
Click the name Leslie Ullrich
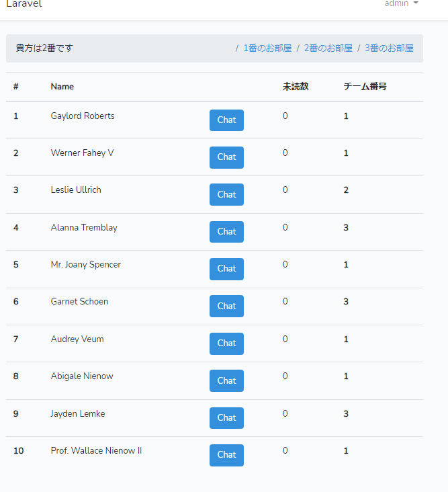[x=76, y=190]
